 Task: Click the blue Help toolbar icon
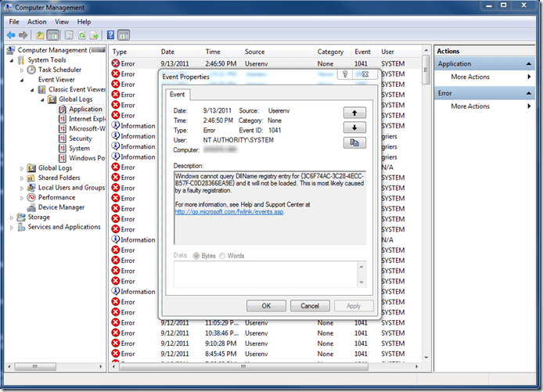(x=110, y=35)
